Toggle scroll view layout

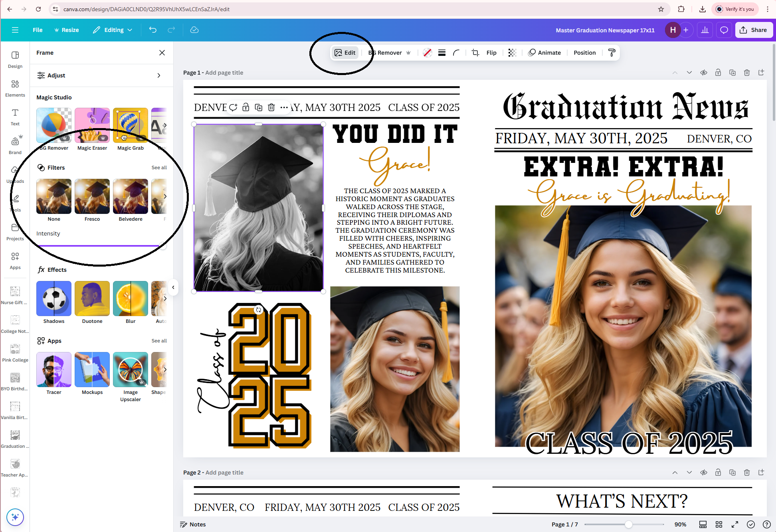coord(703,524)
